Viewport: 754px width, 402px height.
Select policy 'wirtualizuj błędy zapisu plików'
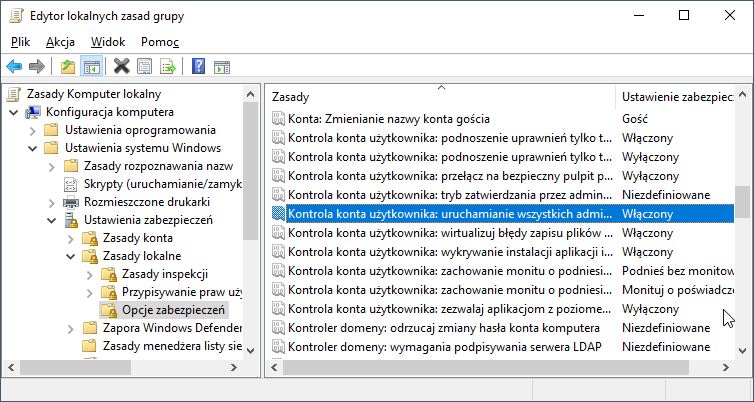[x=451, y=233]
